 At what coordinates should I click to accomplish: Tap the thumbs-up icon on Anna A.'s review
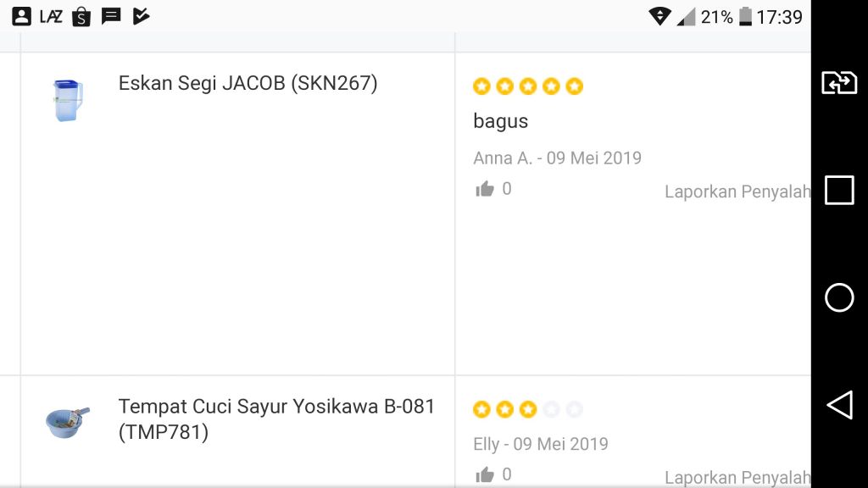(x=484, y=189)
